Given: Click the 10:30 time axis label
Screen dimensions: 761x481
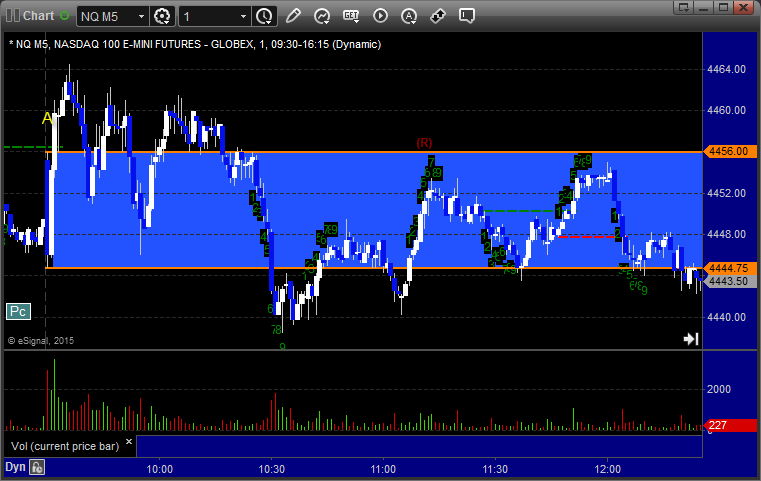Looking at the screenshot, I should 272,469.
